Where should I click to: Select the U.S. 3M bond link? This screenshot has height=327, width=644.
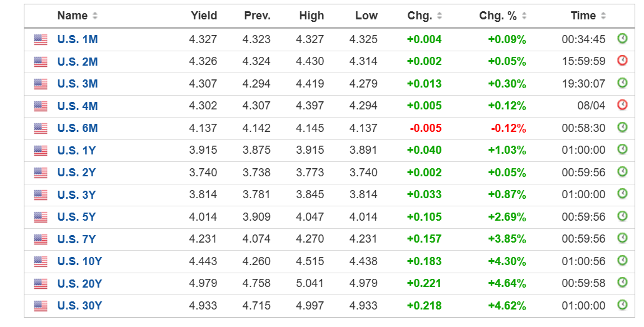[78, 84]
